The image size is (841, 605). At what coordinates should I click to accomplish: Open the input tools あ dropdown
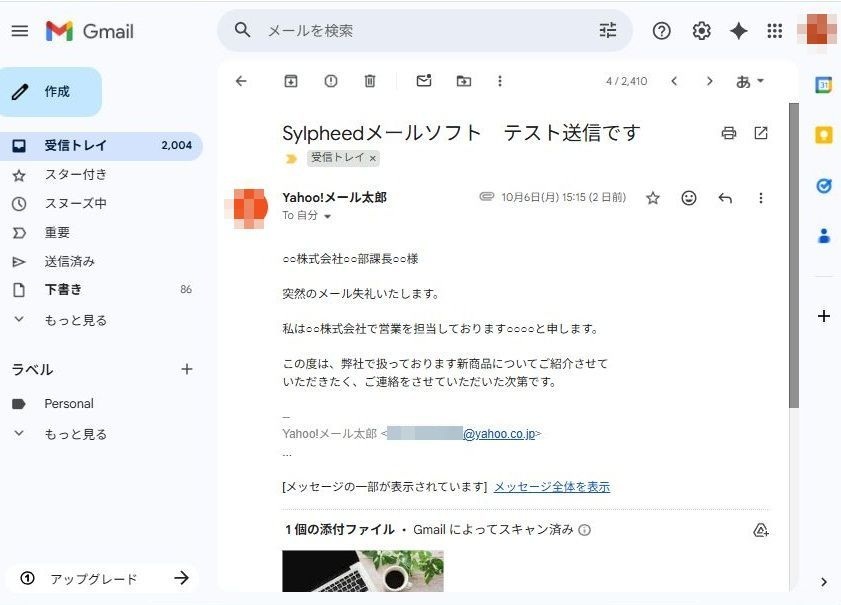click(749, 81)
